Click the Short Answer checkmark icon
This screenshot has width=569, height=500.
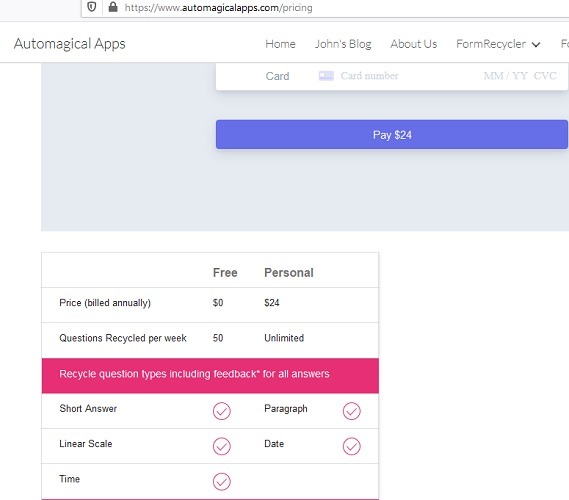[x=222, y=411]
